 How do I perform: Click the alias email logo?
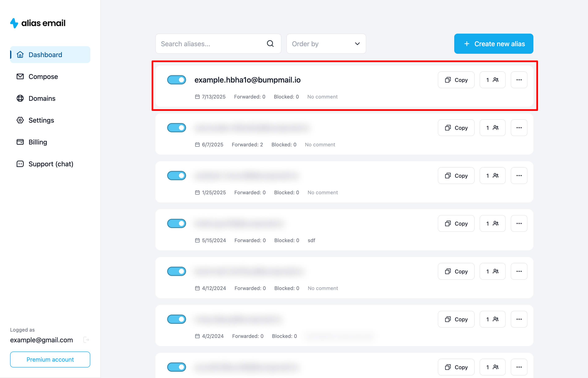click(x=38, y=23)
